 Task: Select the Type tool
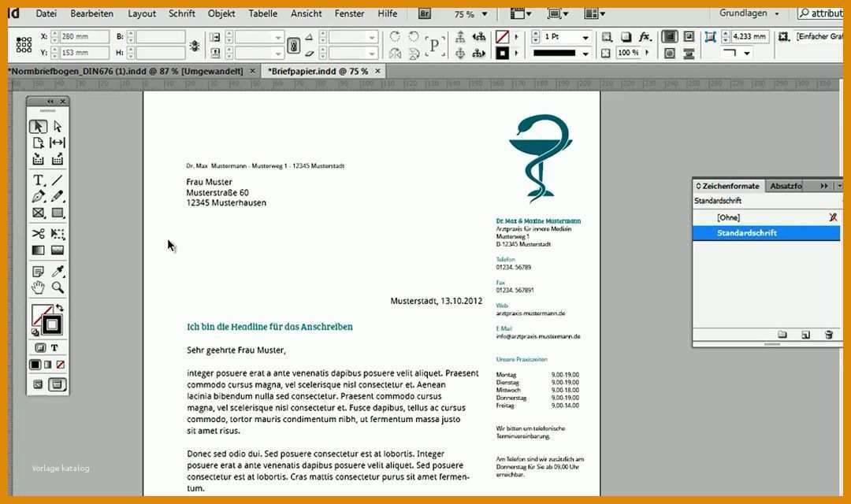39,180
